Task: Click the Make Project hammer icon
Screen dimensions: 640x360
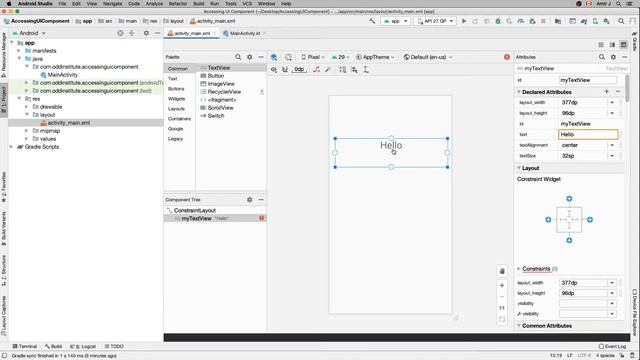Action: pos(372,21)
